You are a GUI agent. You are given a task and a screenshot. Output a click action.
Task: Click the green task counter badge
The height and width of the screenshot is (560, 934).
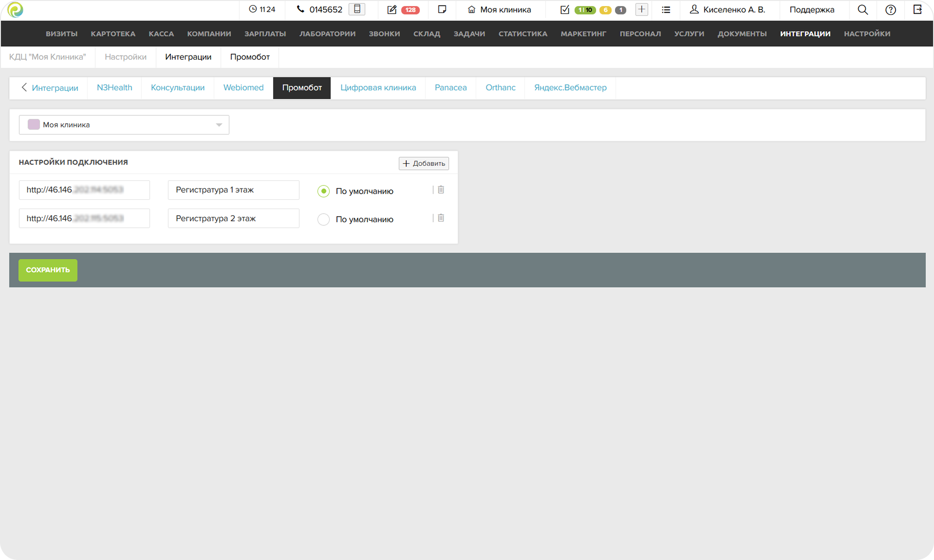pos(585,10)
